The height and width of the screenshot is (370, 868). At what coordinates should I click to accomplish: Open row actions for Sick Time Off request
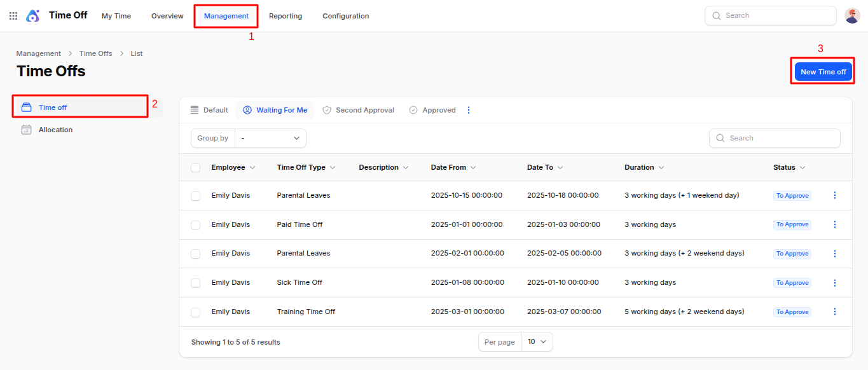835,283
